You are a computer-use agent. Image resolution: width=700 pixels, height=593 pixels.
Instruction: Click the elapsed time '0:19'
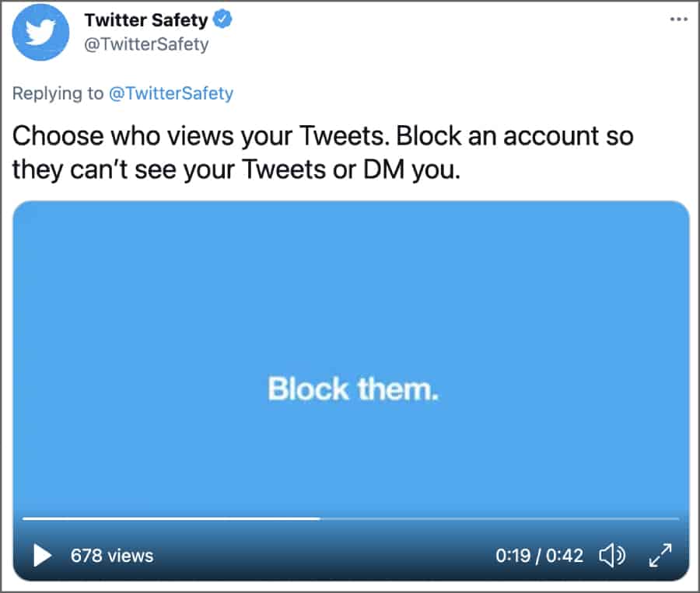[x=512, y=556]
